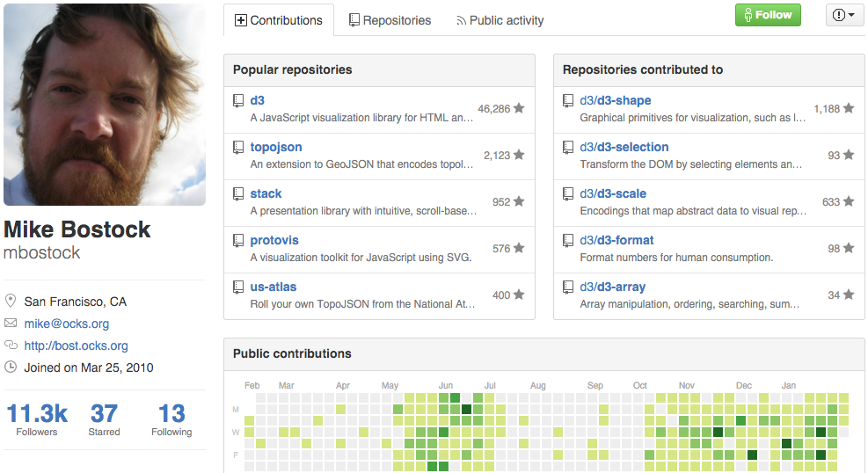
Task: Switch to the Repositories tab
Action: click(x=390, y=20)
